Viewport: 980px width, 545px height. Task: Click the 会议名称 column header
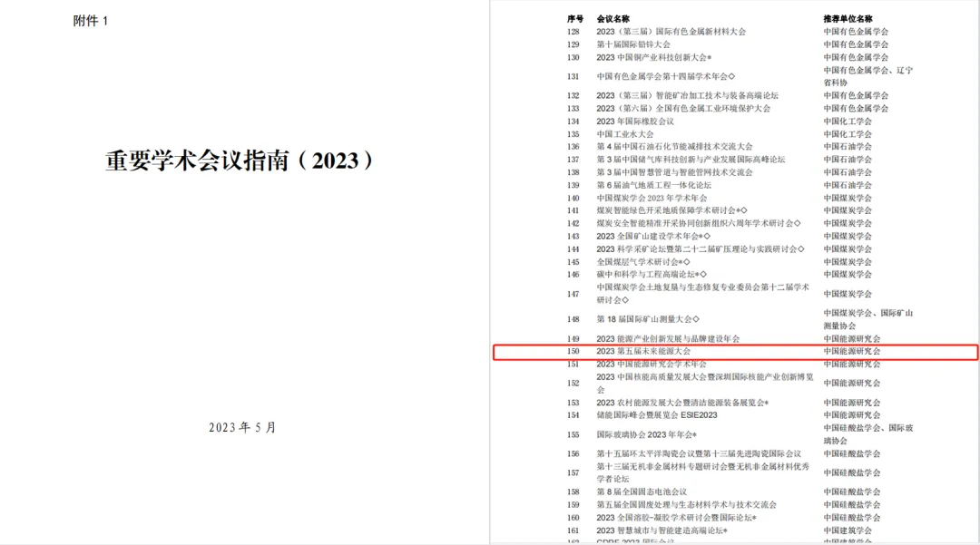[612, 18]
